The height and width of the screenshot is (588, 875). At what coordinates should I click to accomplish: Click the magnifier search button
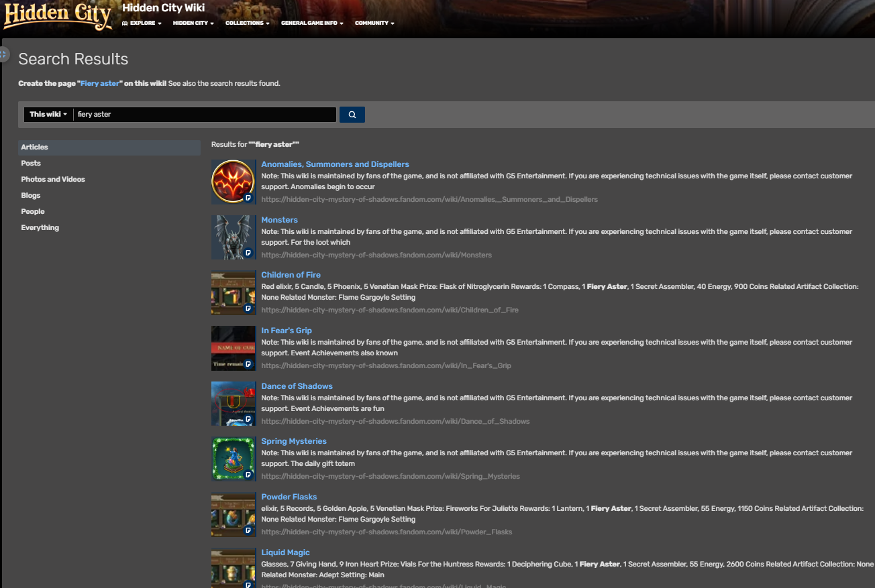tap(352, 115)
